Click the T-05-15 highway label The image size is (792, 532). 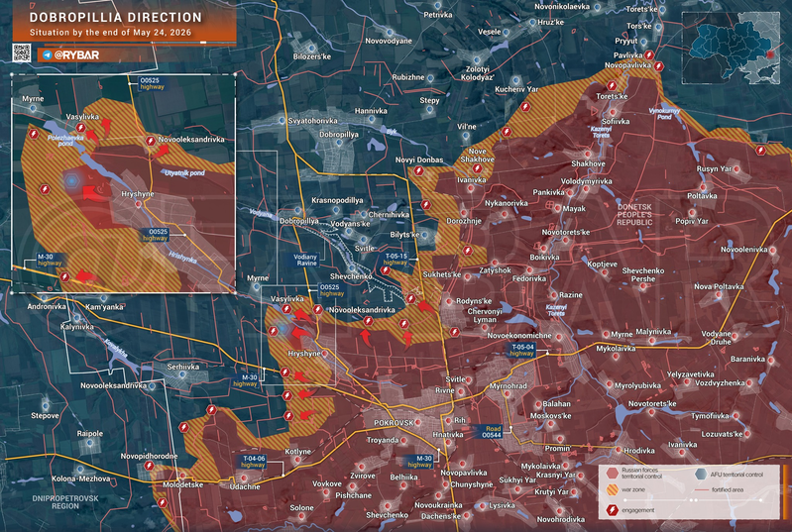coord(396,260)
